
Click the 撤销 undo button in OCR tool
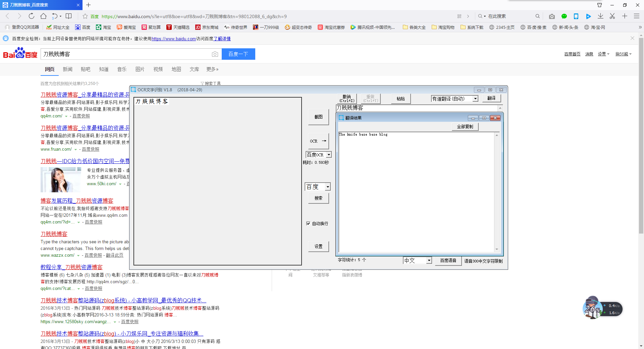[346, 99]
